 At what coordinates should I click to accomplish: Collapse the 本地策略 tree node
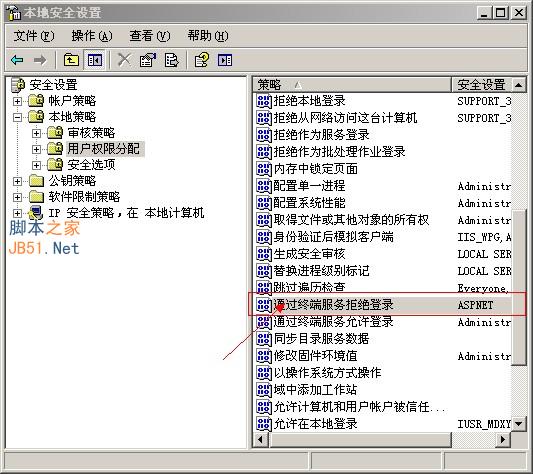click(17, 118)
